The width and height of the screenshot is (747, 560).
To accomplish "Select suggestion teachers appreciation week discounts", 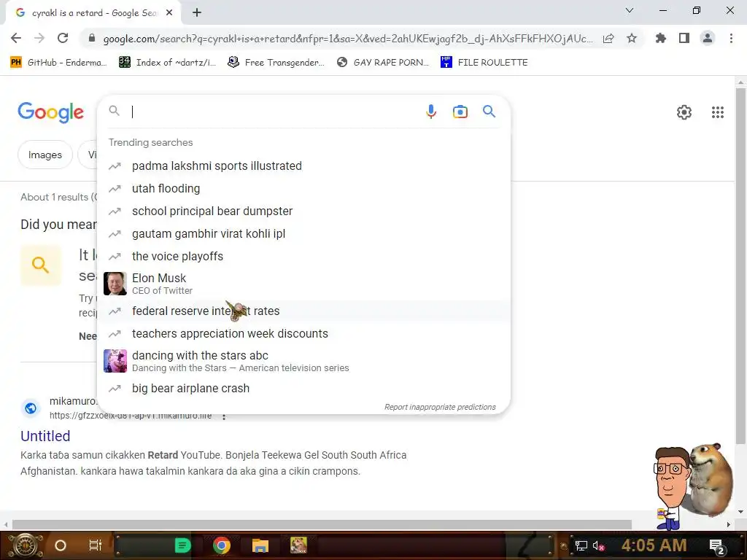I will [x=304, y=333].
